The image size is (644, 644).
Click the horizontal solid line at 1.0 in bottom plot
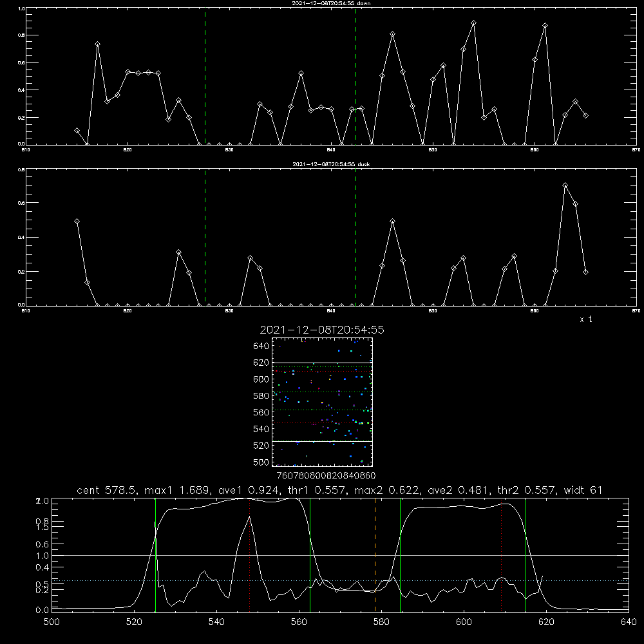(x=340, y=555)
